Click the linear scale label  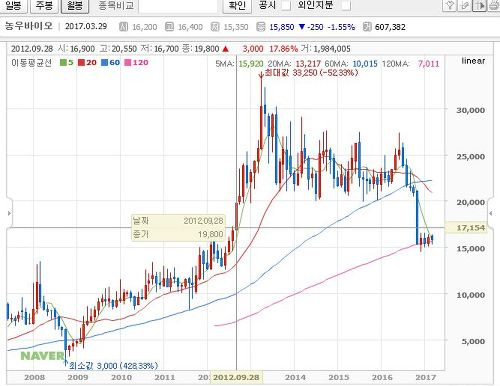(473, 61)
